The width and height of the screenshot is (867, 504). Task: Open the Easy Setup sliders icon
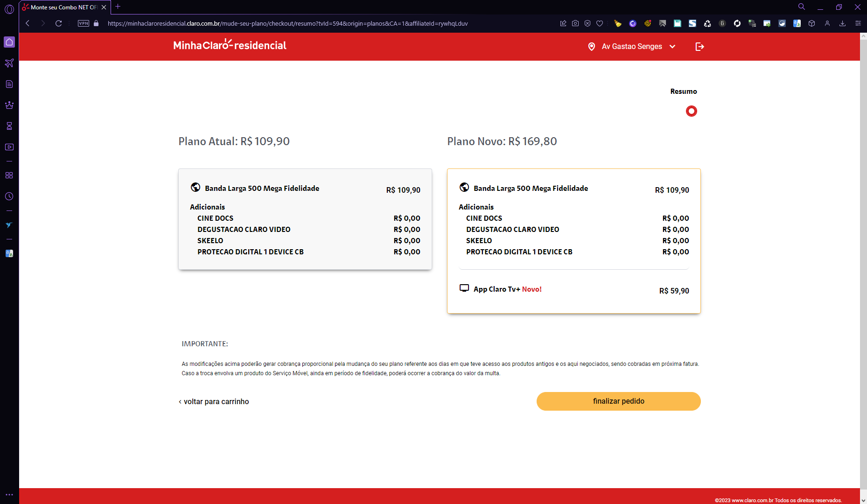coord(858,23)
